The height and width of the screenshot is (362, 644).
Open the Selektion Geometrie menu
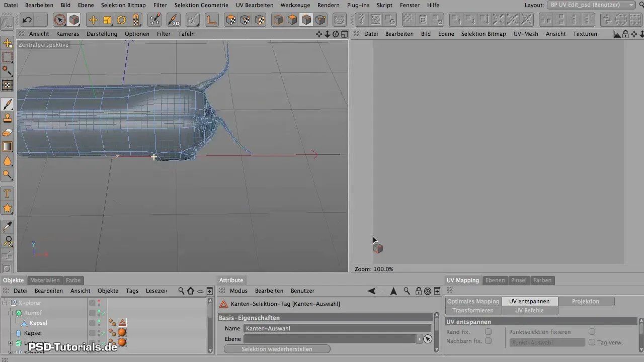[201, 5]
